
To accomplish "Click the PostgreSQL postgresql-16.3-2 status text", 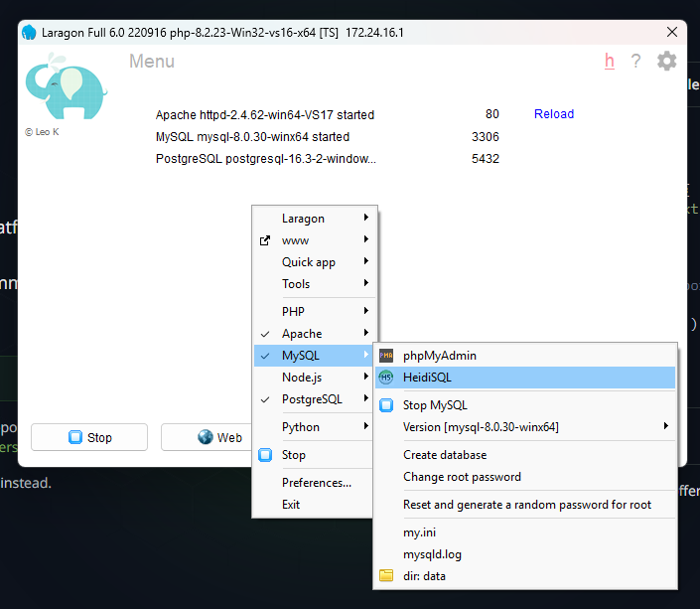I will 266,159.
